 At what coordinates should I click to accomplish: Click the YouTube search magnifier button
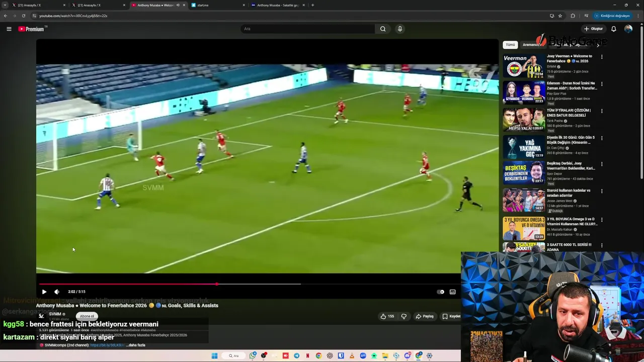coord(383,29)
